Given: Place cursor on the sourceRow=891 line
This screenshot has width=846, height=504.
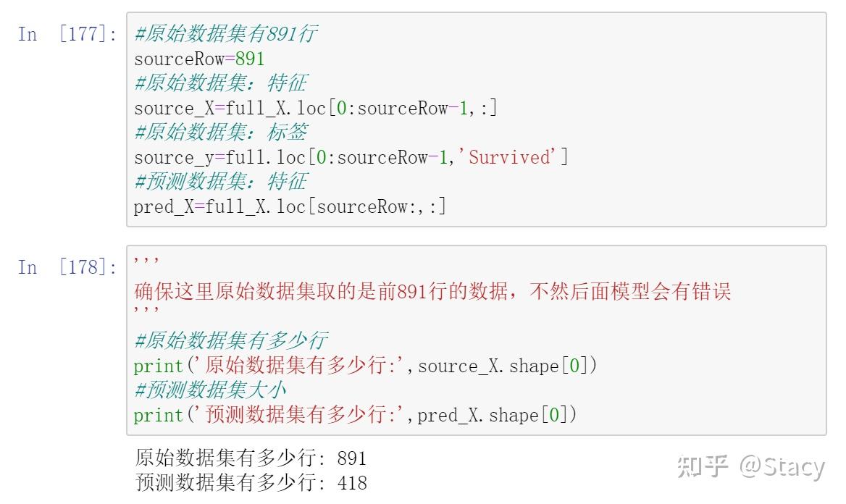Looking at the screenshot, I should pyautogui.click(x=199, y=59).
